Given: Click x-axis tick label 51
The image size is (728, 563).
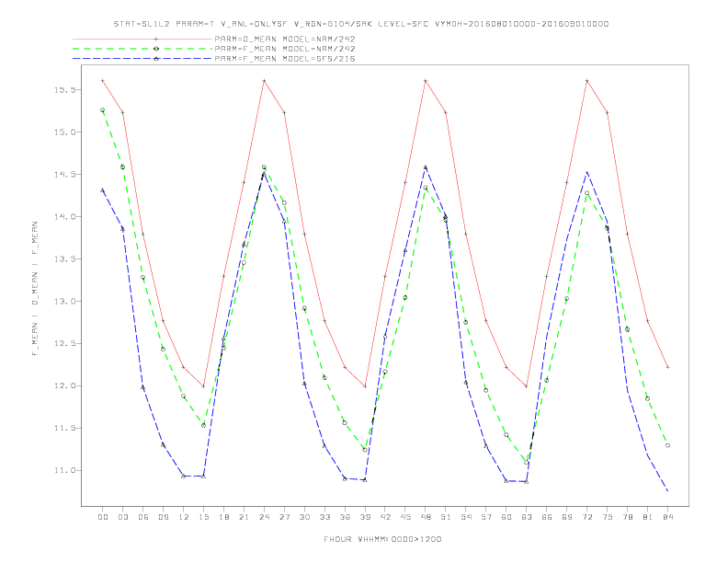Looking at the screenshot, I should (446, 517).
